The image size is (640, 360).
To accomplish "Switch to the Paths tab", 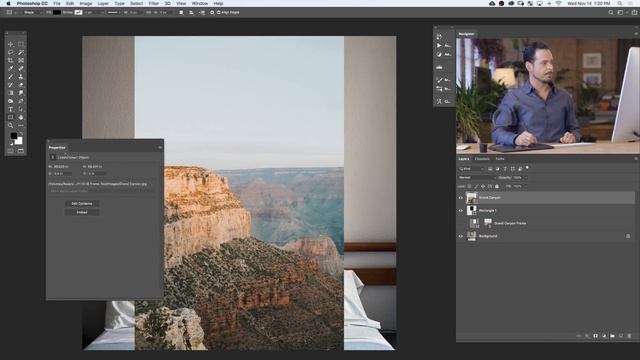I will tap(500, 159).
